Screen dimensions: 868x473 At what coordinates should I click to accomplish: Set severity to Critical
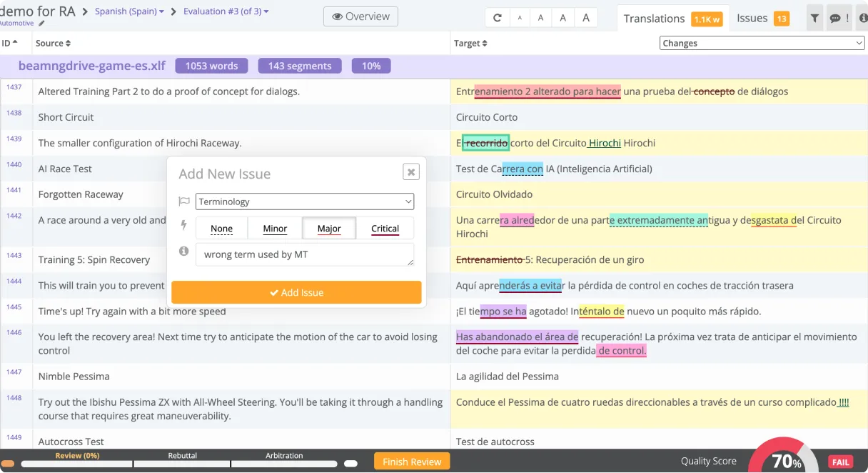point(385,229)
